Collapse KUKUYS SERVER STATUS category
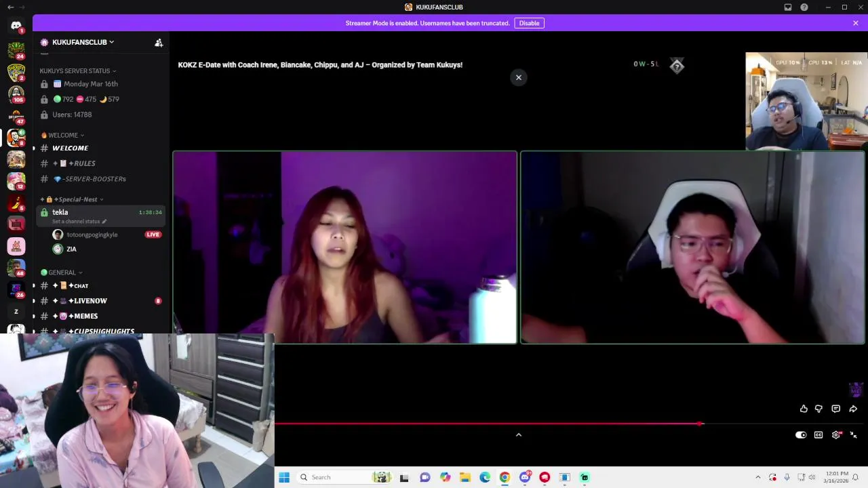 (77, 70)
